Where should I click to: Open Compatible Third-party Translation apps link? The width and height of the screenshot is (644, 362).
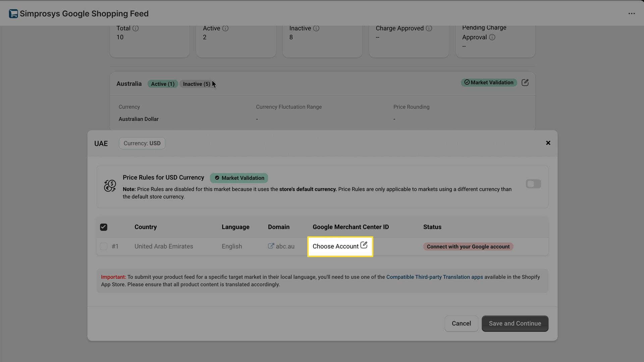click(x=435, y=277)
